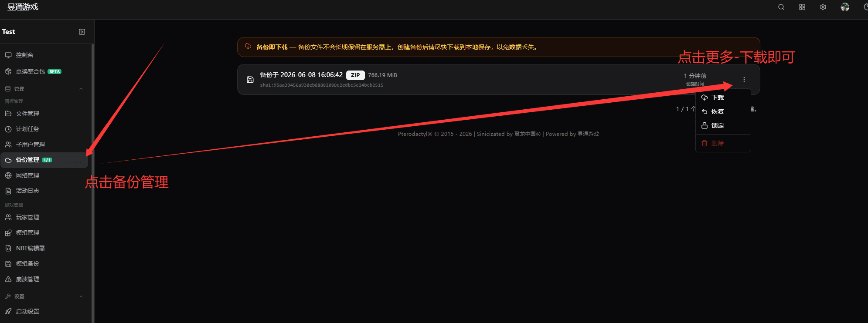Open 玩家管理 page
Image resolution: width=868 pixels, height=323 pixels.
pos(44,217)
